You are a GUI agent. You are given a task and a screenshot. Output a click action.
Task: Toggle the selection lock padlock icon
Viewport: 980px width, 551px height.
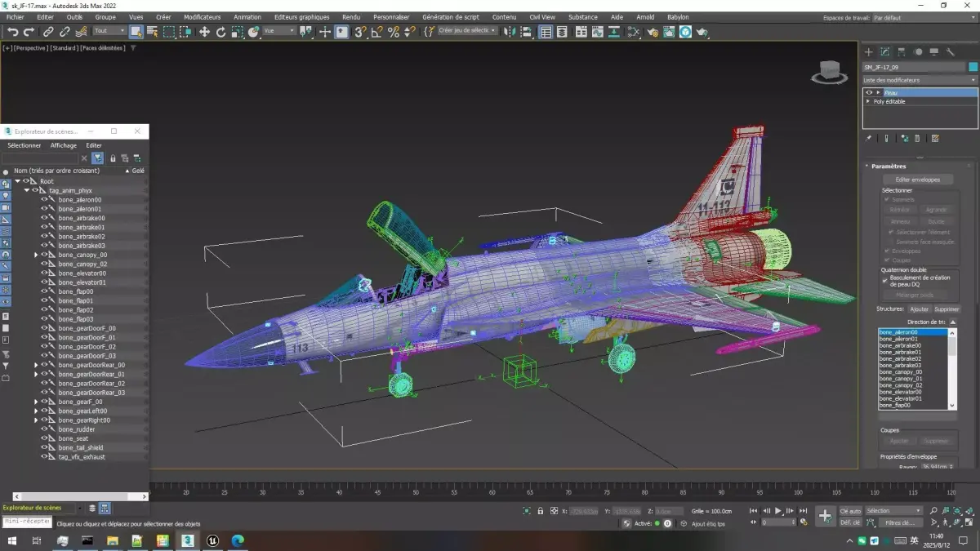point(540,511)
